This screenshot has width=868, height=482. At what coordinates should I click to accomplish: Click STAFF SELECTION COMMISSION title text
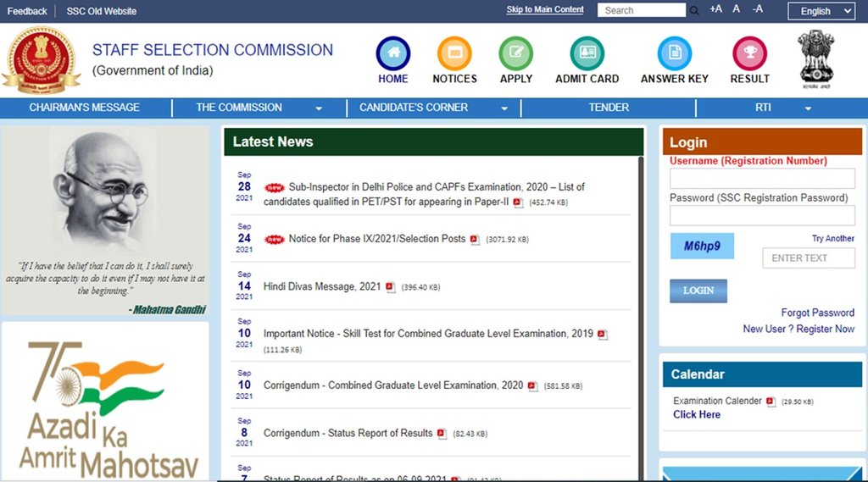tap(213, 50)
